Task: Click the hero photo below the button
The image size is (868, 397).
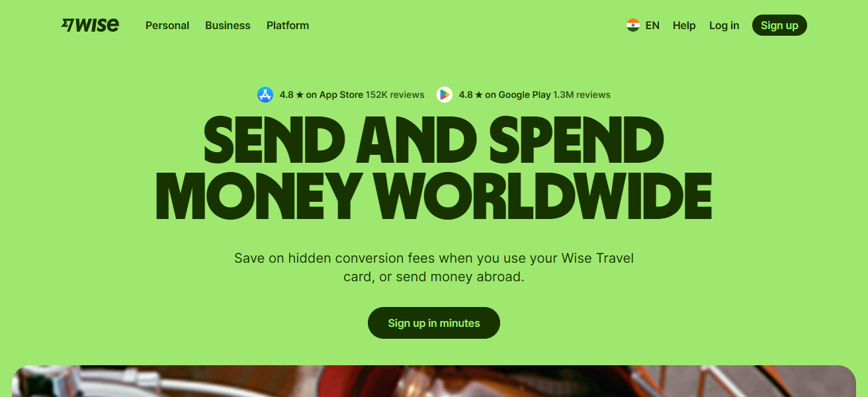Action: point(434,381)
